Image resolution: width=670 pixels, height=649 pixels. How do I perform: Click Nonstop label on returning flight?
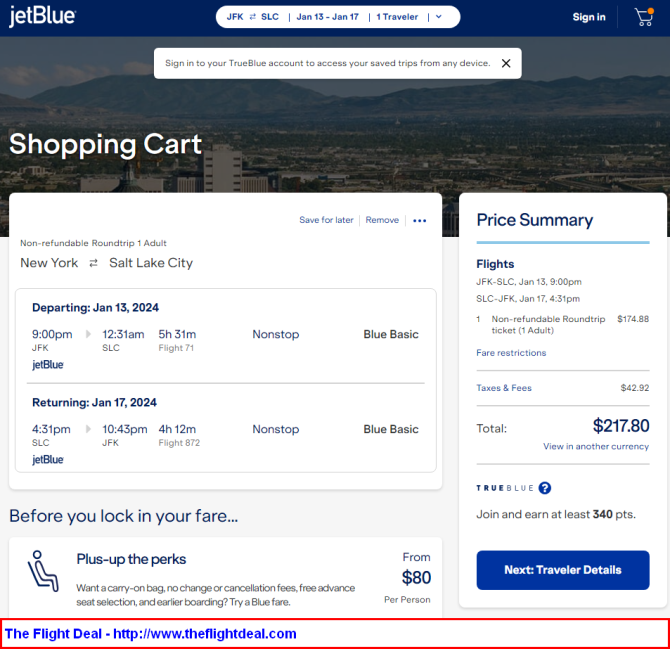click(x=276, y=429)
